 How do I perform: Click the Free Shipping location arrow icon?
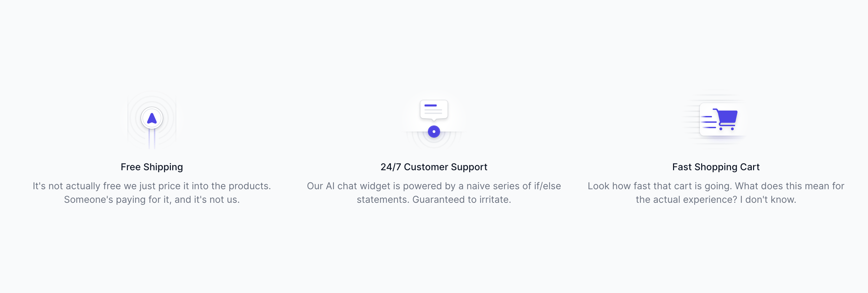click(152, 118)
